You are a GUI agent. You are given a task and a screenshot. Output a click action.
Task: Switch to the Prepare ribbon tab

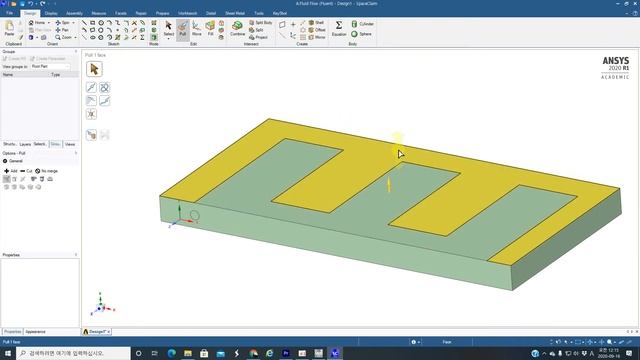tap(162, 13)
